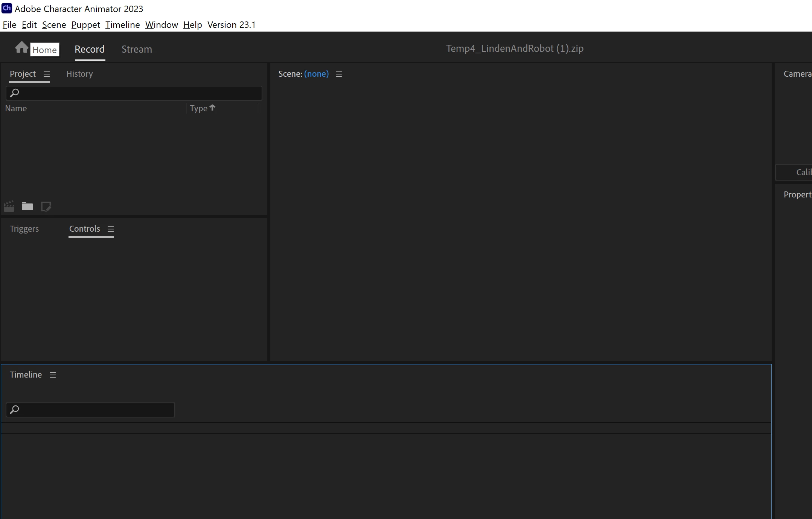Open the Scene panel hamburger menu
Viewport: 812px width, 519px height.
(339, 74)
